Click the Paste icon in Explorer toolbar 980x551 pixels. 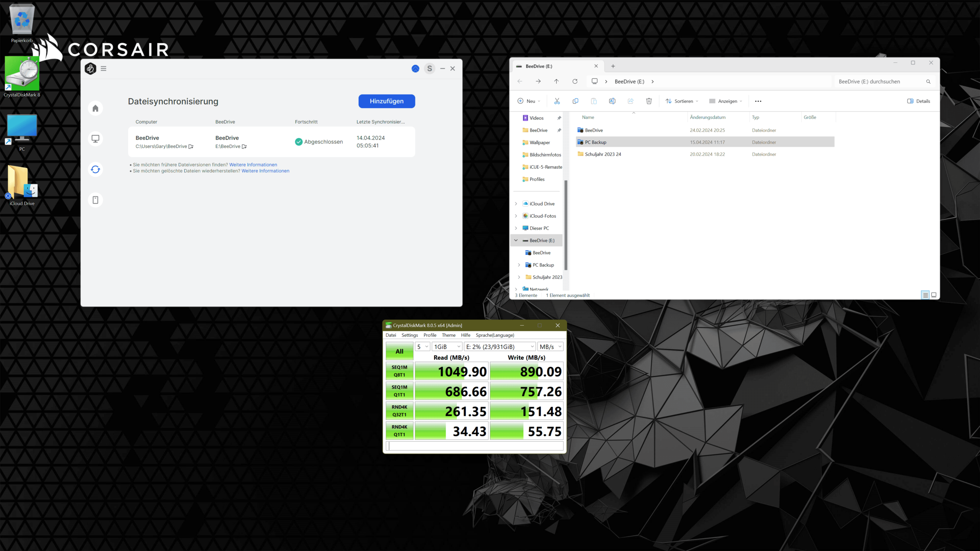tap(594, 101)
